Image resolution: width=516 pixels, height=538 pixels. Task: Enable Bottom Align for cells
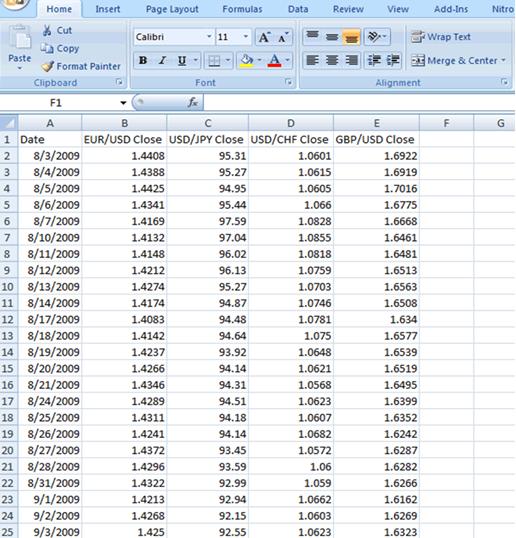351,37
